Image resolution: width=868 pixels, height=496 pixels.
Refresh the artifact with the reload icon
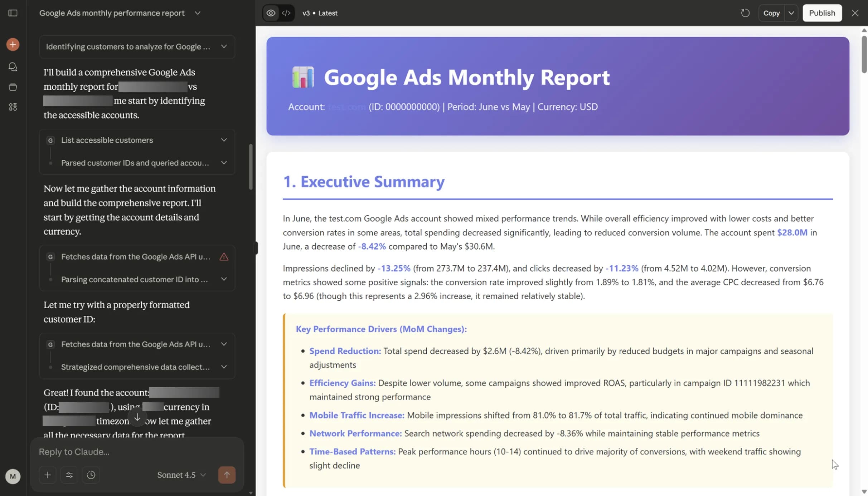pyautogui.click(x=746, y=13)
